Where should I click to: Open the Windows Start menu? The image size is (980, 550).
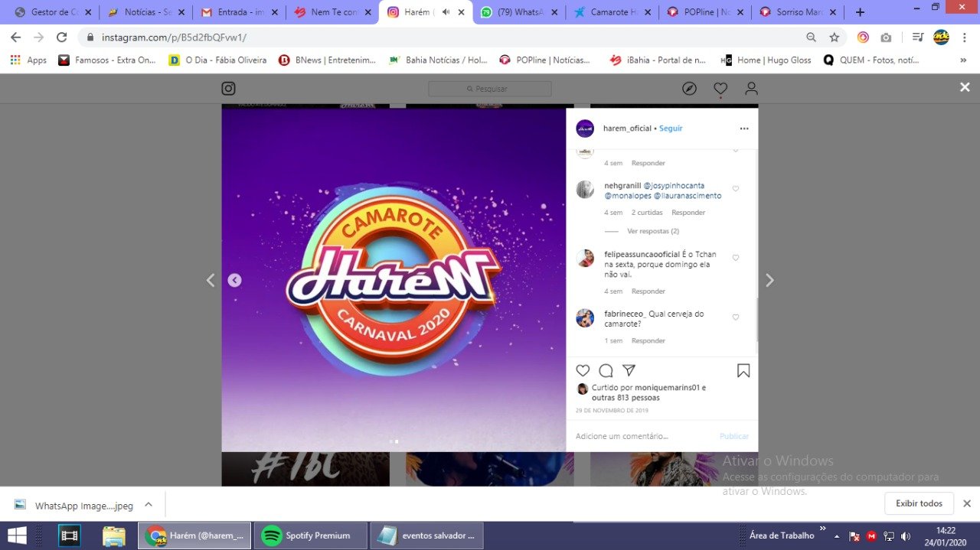coord(16,535)
